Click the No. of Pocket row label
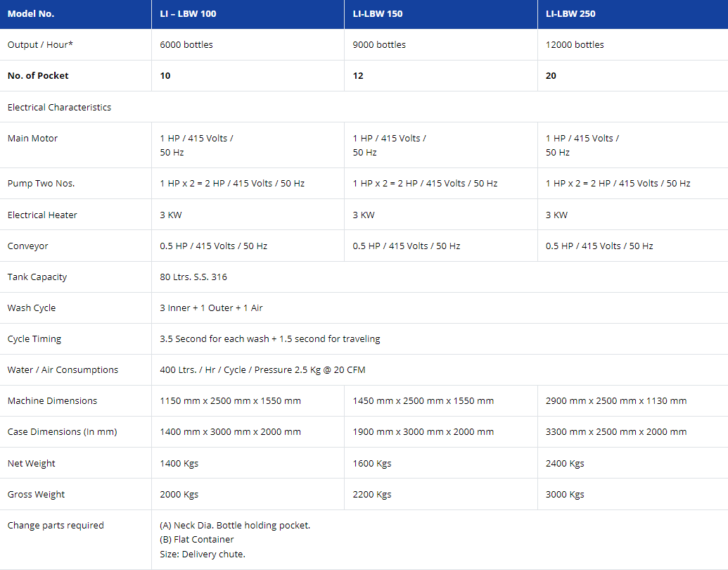This screenshot has width=728, height=570. 38,76
